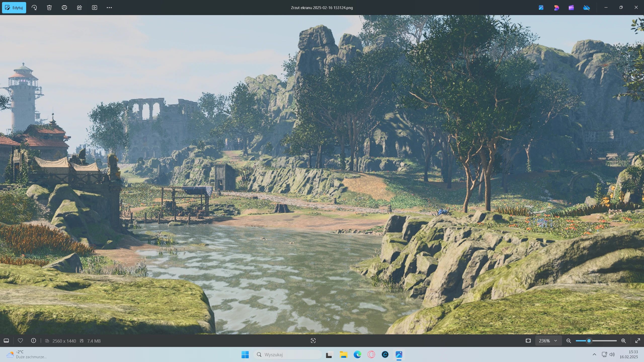Click the Edytuj edit button

tap(14, 8)
